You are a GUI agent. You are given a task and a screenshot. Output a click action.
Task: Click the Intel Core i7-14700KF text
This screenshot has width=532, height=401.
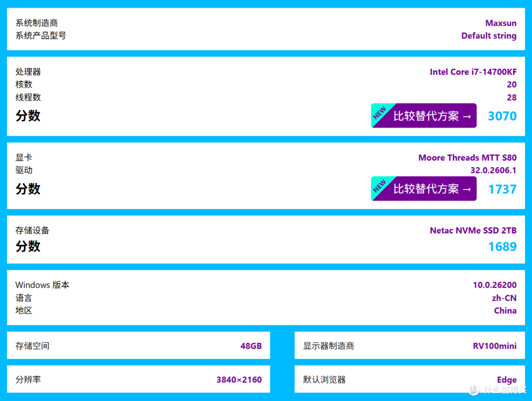[473, 72]
